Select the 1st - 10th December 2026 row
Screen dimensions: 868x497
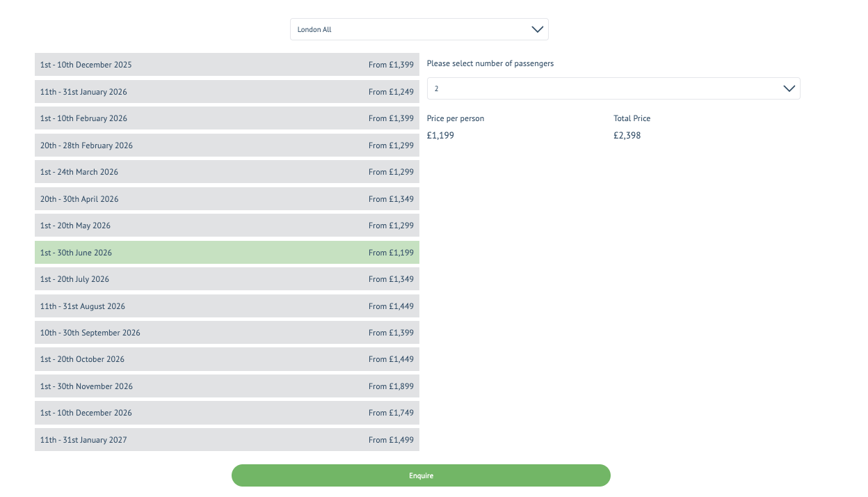click(227, 413)
